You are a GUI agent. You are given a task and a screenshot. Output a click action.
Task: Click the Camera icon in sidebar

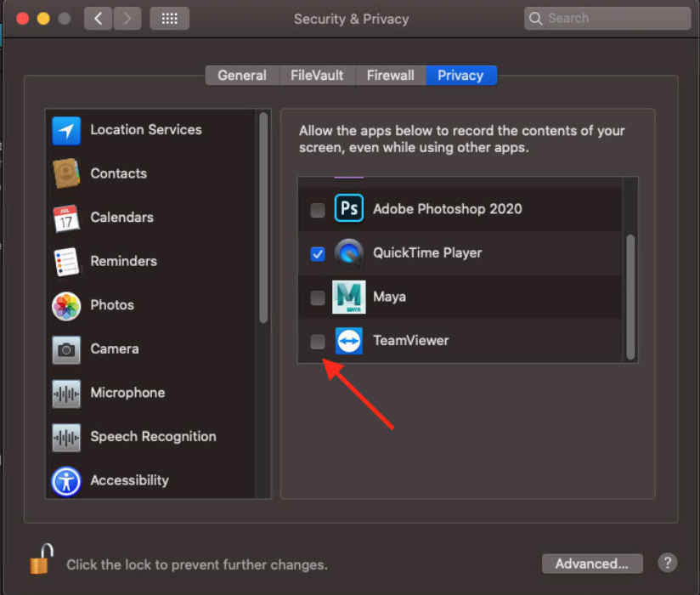[66, 349]
